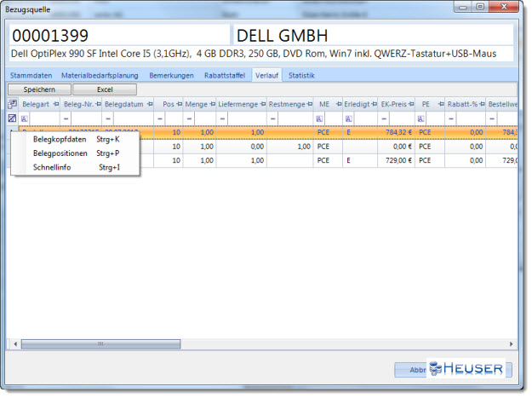This screenshot has width=532, height=398.
Task: Sort by the EK-Preis column header
Action: click(393, 104)
